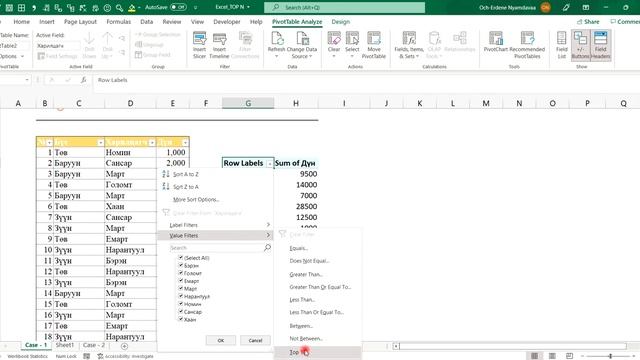Open the № column filter dropdown
The image size is (640, 360).
pos(49,142)
